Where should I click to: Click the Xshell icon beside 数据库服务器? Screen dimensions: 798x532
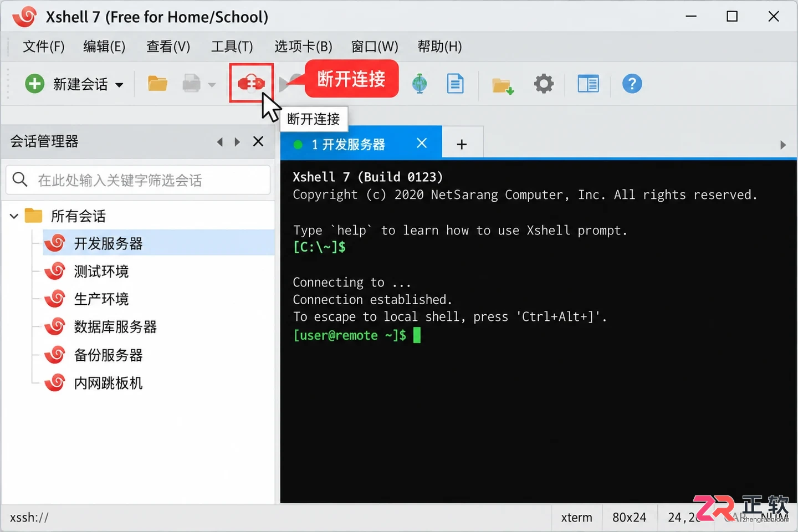[x=55, y=326]
